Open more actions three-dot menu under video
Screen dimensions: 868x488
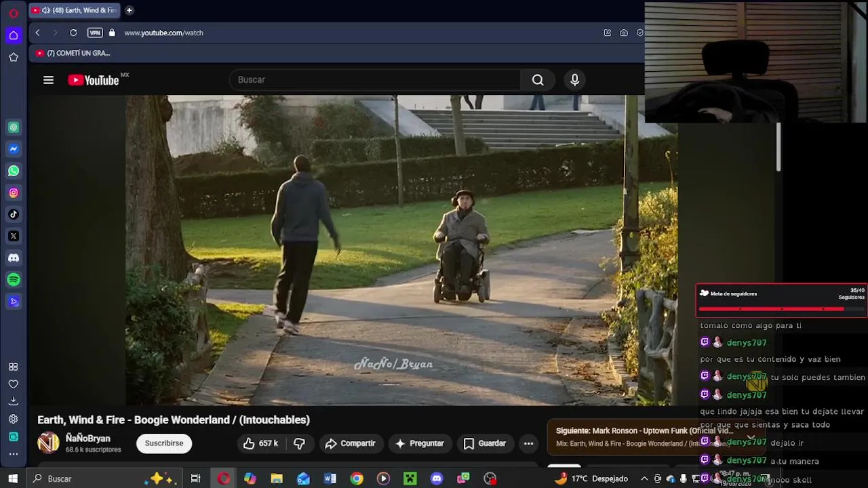[x=528, y=443]
